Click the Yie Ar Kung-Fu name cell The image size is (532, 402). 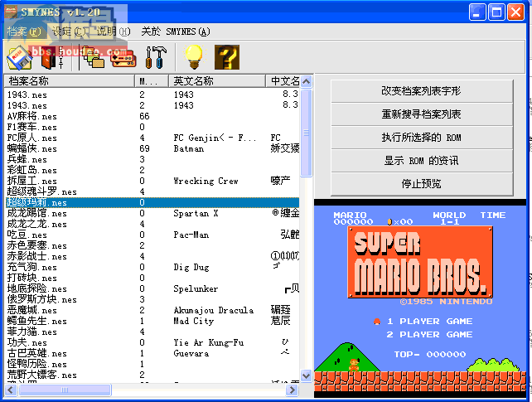(x=209, y=343)
